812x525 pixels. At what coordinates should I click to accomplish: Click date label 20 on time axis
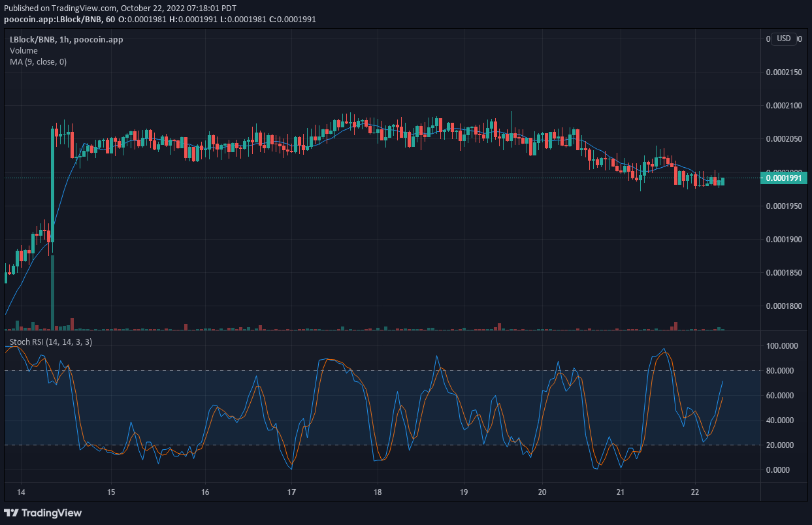[542, 492]
